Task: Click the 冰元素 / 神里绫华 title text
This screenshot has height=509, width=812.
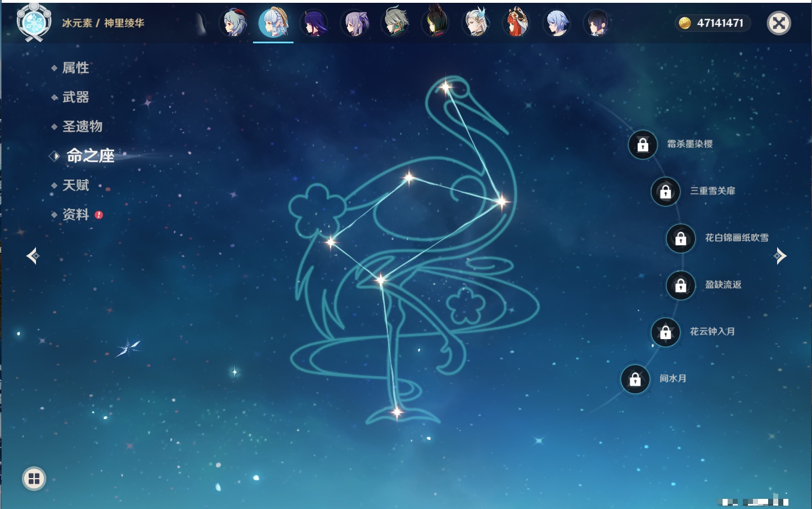Action: click(103, 23)
